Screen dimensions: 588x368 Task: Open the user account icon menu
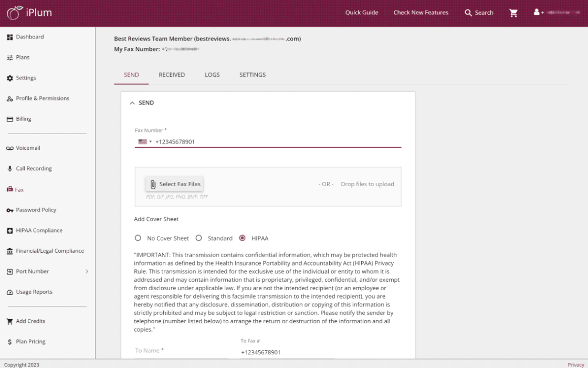[537, 12]
